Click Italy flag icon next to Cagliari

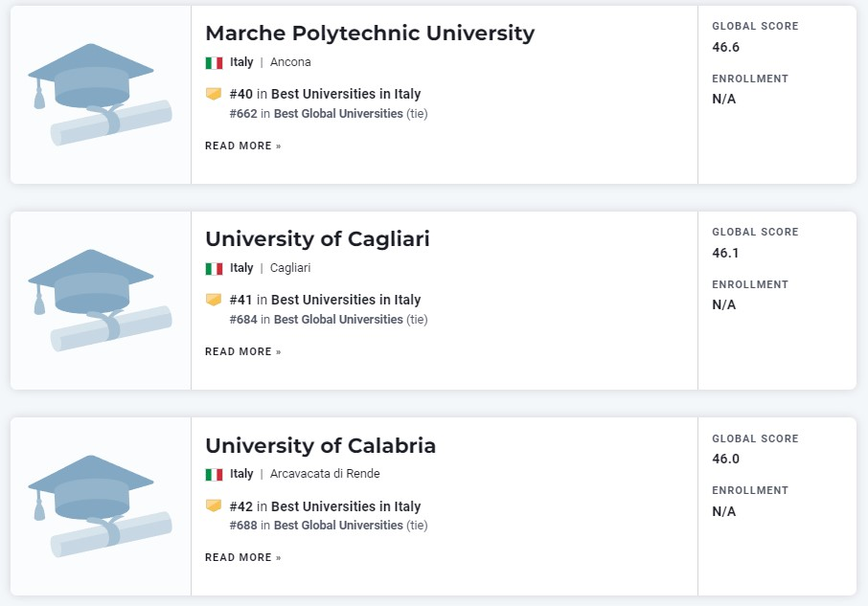click(x=214, y=269)
